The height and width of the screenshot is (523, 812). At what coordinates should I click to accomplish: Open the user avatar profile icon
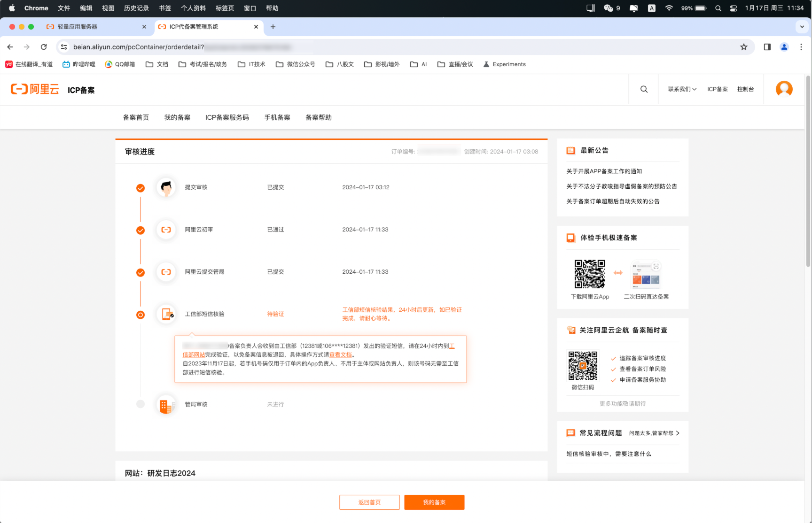784,89
